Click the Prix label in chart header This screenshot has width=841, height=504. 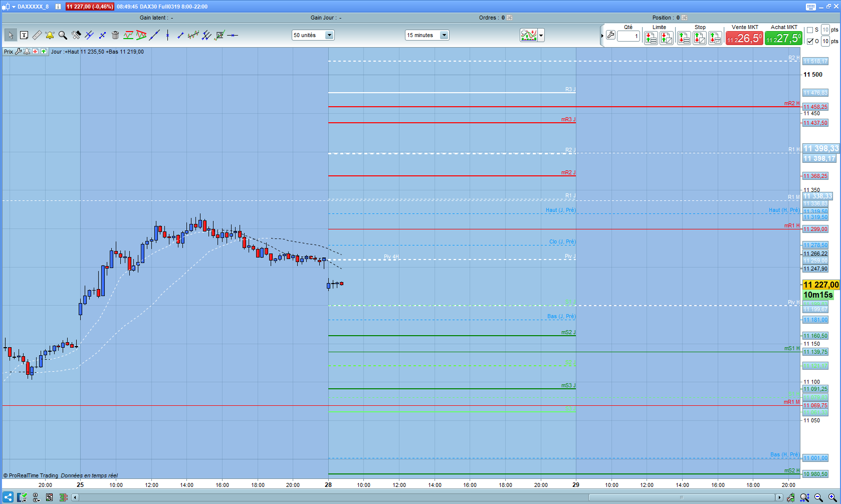coord(9,52)
